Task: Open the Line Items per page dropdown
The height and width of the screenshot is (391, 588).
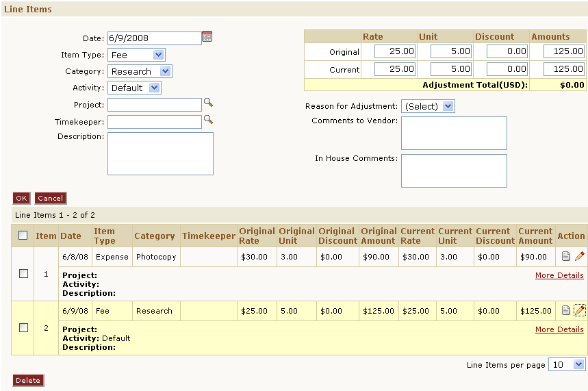Action: 567,364
